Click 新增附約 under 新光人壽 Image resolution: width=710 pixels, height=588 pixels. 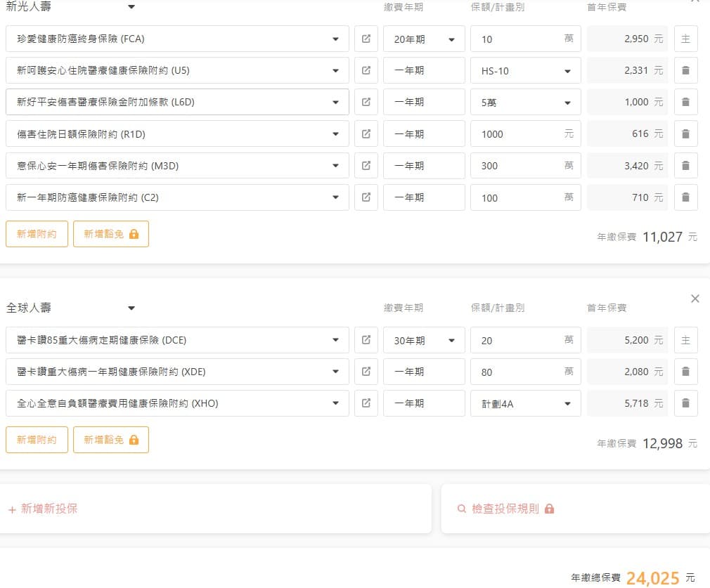point(37,234)
